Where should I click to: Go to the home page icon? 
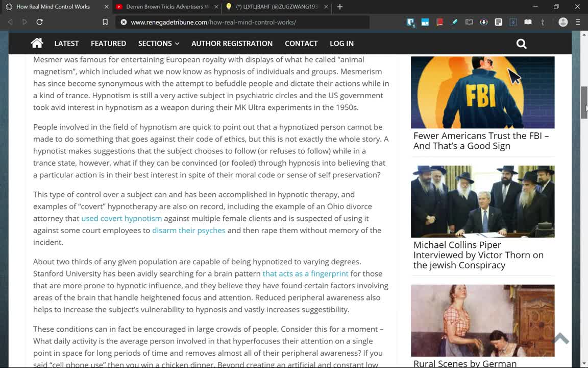coord(37,43)
